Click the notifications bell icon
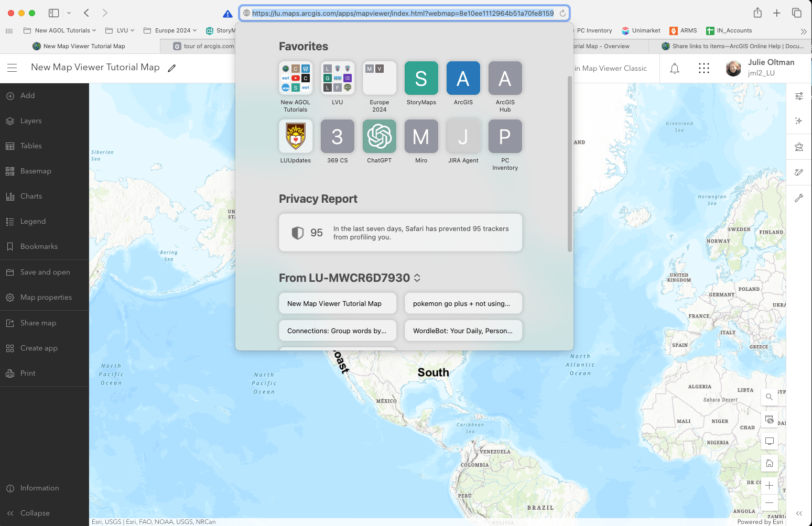This screenshot has height=526, width=812. (675, 69)
